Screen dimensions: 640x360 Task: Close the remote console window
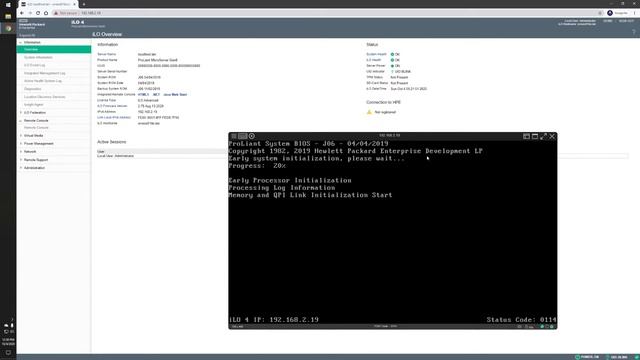click(x=552, y=136)
